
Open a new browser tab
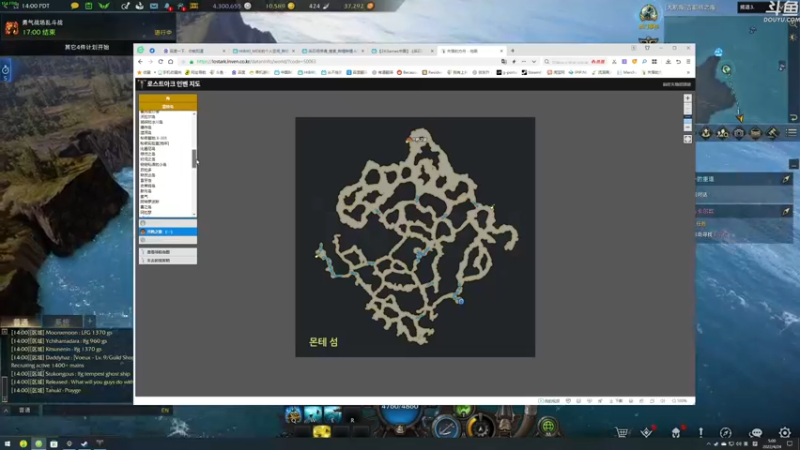coord(513,51)
